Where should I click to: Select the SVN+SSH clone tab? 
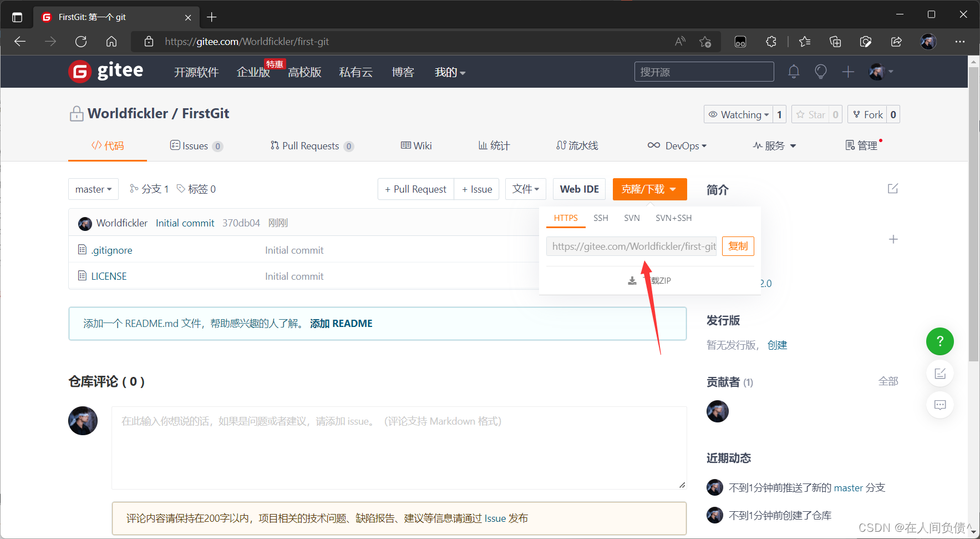click(673, 218)
